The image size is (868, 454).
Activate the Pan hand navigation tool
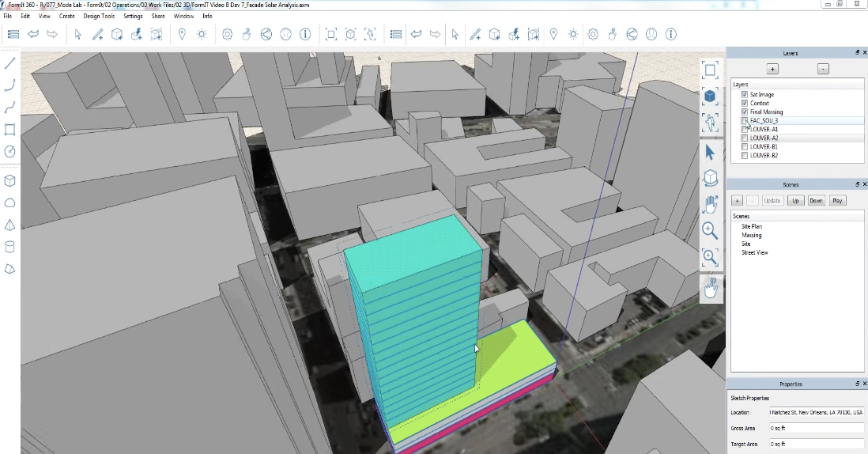(710, 205)
